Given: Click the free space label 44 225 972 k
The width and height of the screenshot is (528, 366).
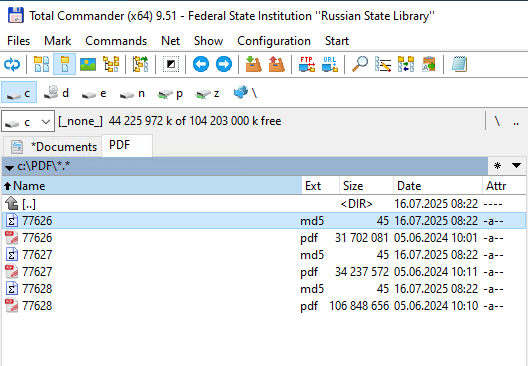Looking at the screenshot, I should (195, 121).
